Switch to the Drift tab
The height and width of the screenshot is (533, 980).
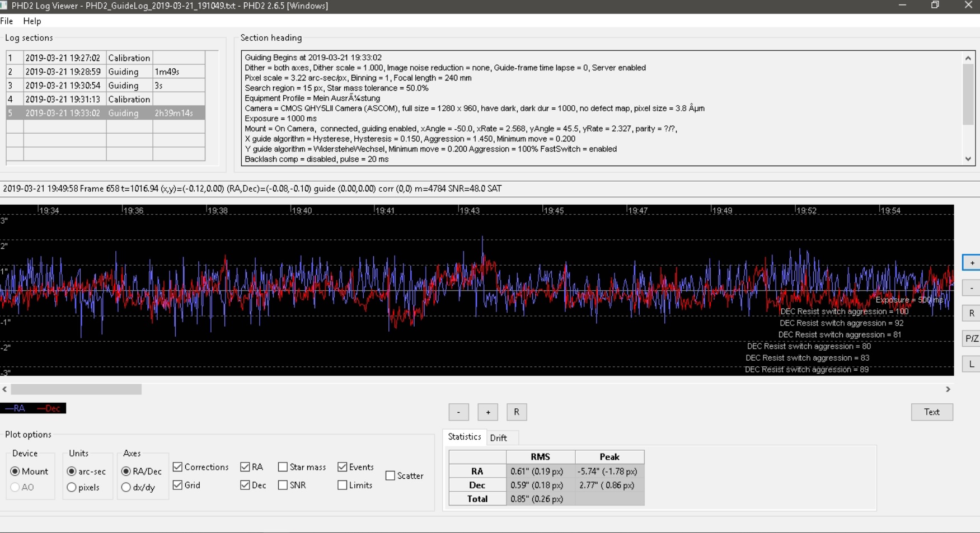click(x=498, y=438)
